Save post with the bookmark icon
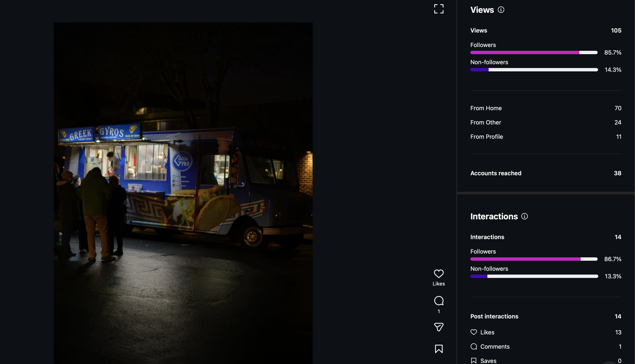The height and width of the screenshot is (364, 635). 439,349
